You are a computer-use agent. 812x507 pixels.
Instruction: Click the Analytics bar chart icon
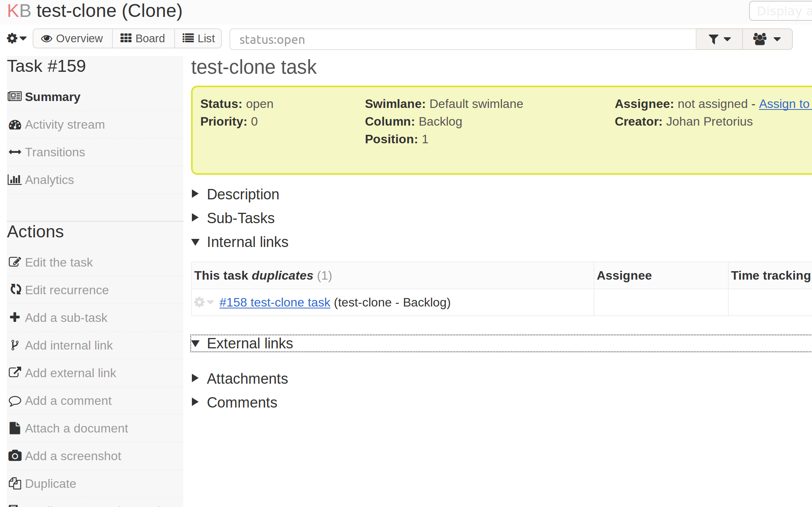15,179
